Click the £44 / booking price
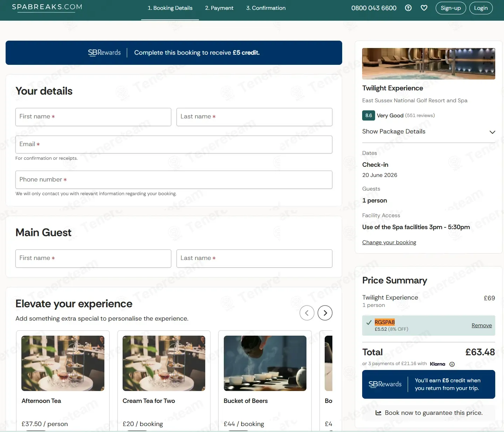 click(x=244, y=424)
